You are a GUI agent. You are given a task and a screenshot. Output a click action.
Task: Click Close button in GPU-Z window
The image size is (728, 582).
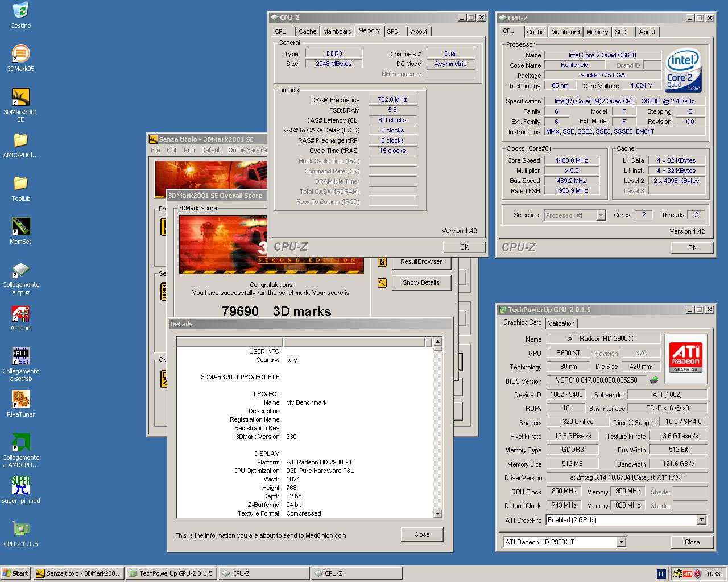[x=692, y=542]
